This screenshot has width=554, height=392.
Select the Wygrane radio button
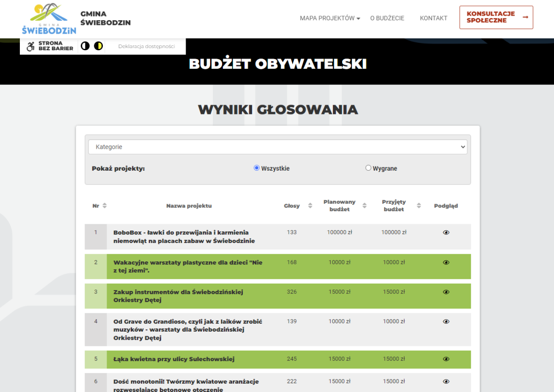[x=368, y=168]
